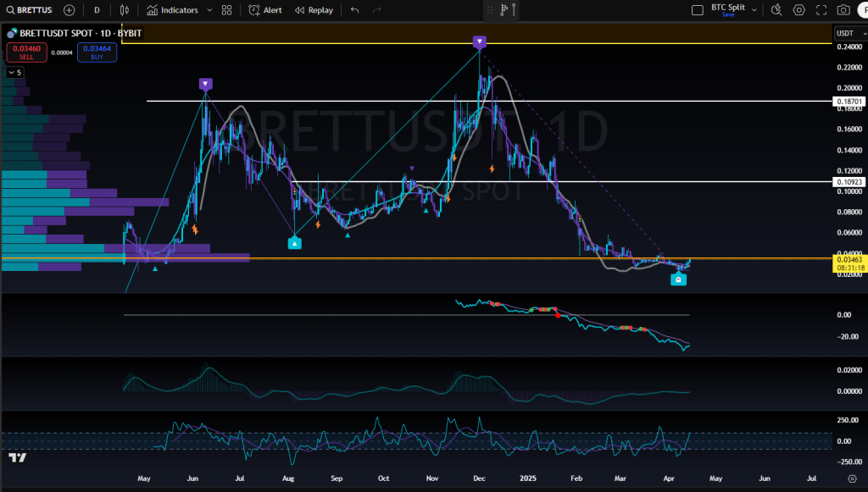This screenshot has width=868, height=492.
Task: Open the Indicators dialog
Action: click(172, 10)
